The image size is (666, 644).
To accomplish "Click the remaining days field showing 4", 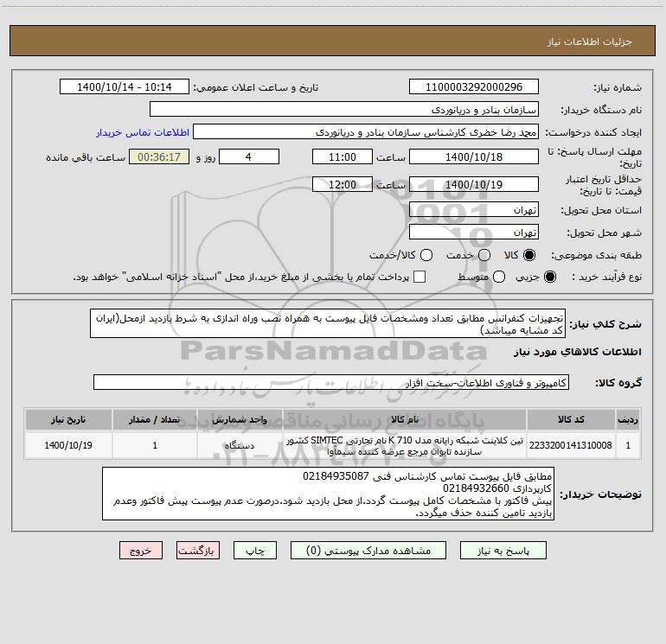I will (249, 156).
